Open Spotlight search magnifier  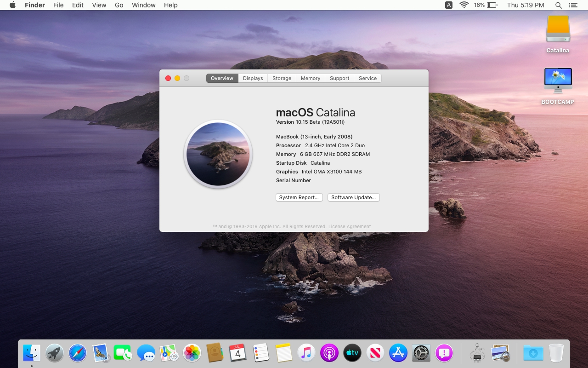click(x=559, y=5)
